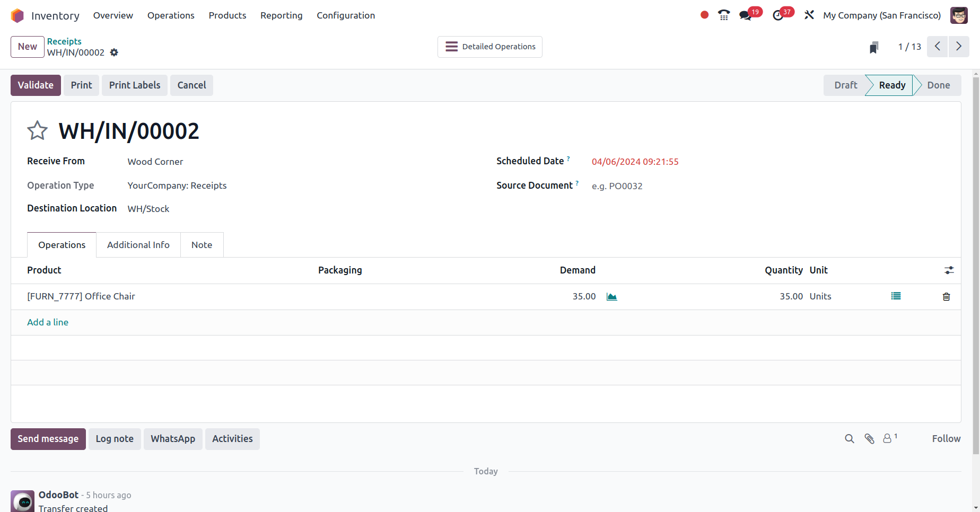Open detailed operations list icon on product line
Viewport: 980px width, 512px height.
pyautogui.click(x=896, y=296)
